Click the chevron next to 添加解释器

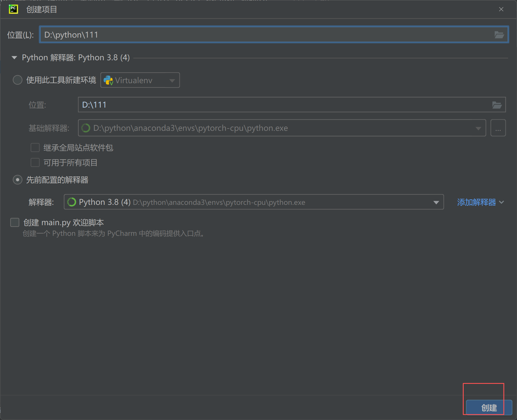(502, 202)
